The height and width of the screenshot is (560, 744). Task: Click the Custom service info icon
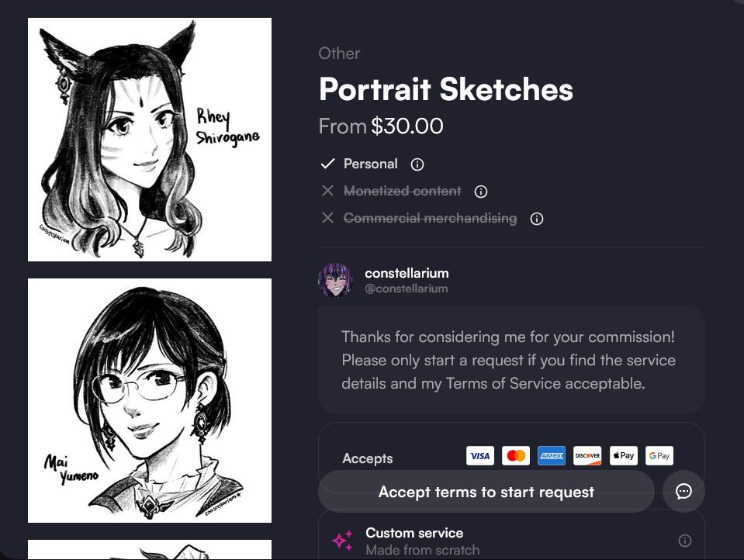(684, 541)
